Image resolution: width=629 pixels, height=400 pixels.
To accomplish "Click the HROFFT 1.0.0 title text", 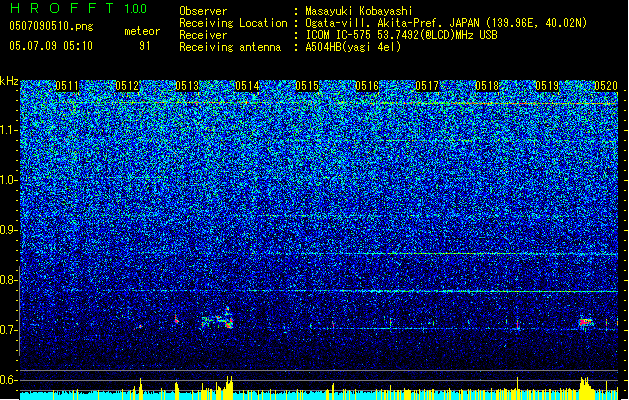I will 78,8.
